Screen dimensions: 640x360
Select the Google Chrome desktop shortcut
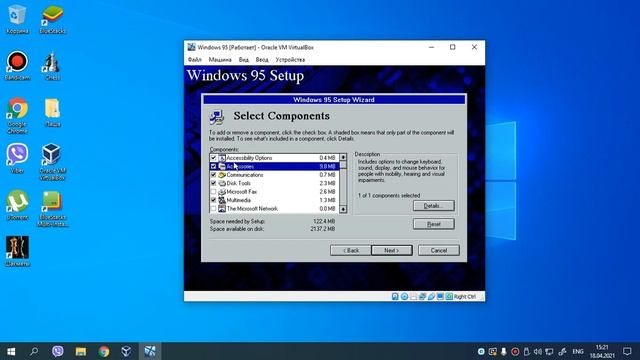(x=17, y=116)
